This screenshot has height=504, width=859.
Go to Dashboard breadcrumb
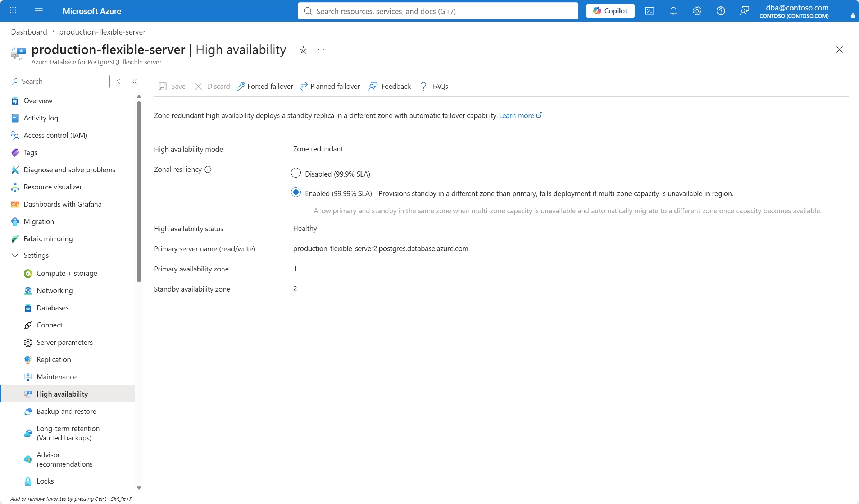point(29,32)
